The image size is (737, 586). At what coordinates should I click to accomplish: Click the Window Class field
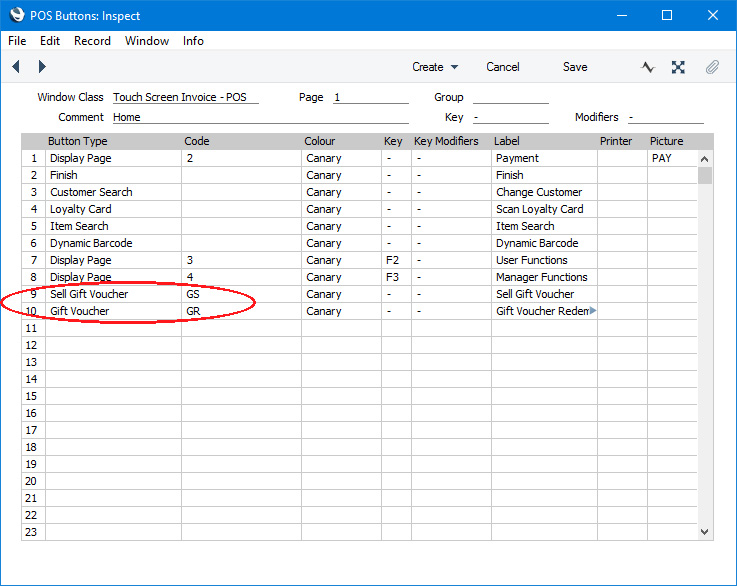point(186,97)
